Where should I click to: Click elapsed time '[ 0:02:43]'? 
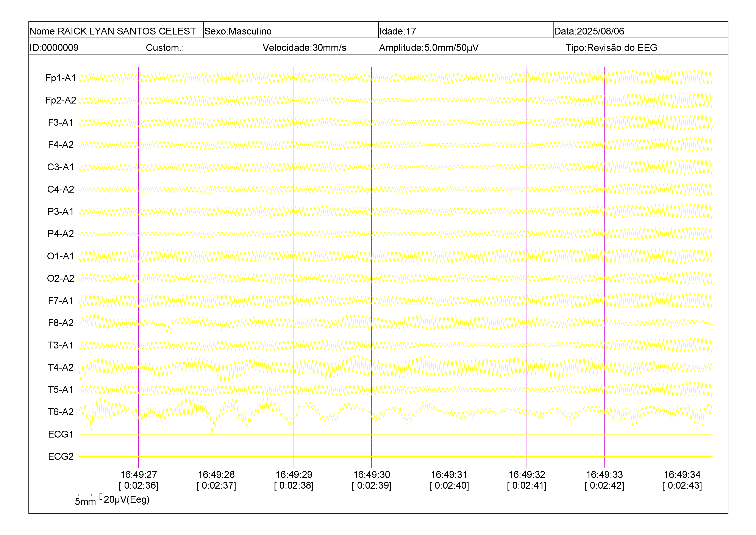[682, 485]
